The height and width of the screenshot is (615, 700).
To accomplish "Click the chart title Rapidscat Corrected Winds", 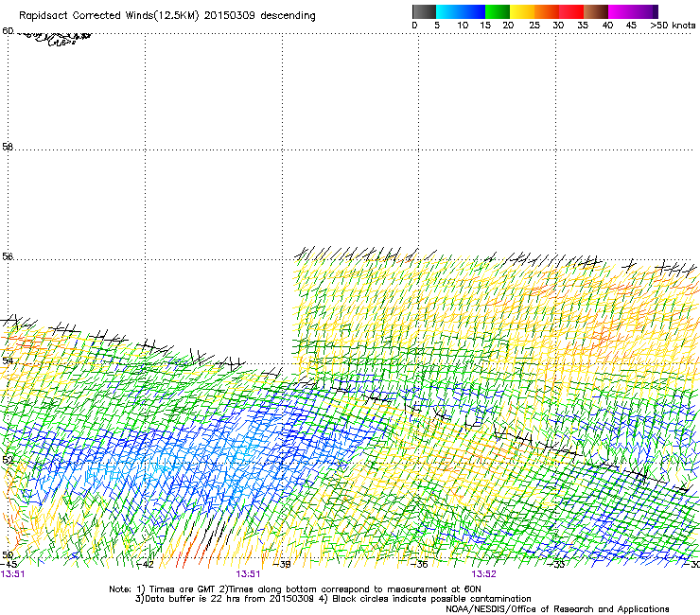I will tap(167, 16).
